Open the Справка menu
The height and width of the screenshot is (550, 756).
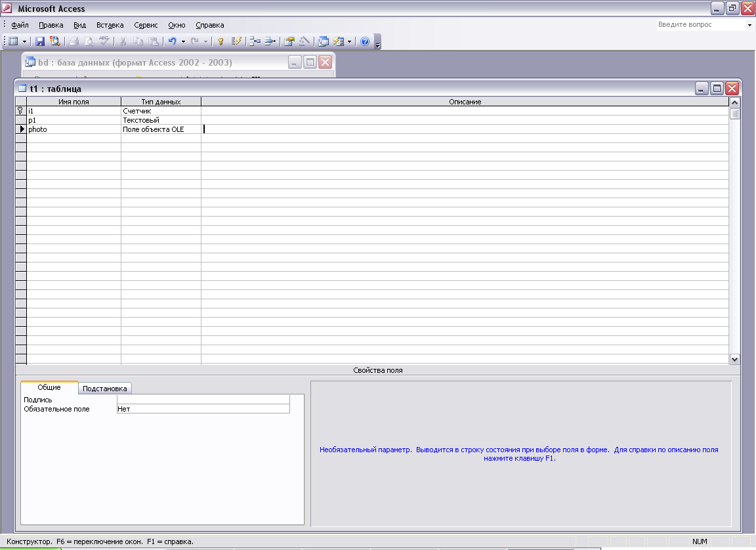tap(210, 25)
